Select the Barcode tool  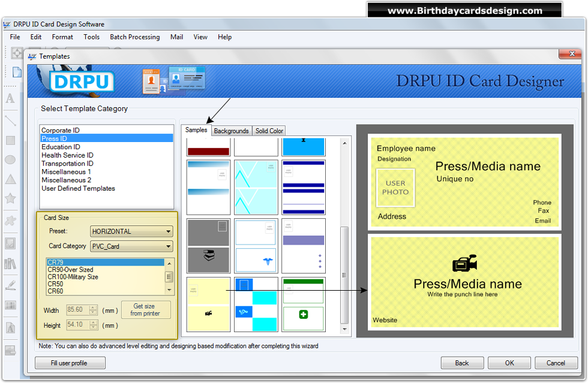click(x=10, y=306)
